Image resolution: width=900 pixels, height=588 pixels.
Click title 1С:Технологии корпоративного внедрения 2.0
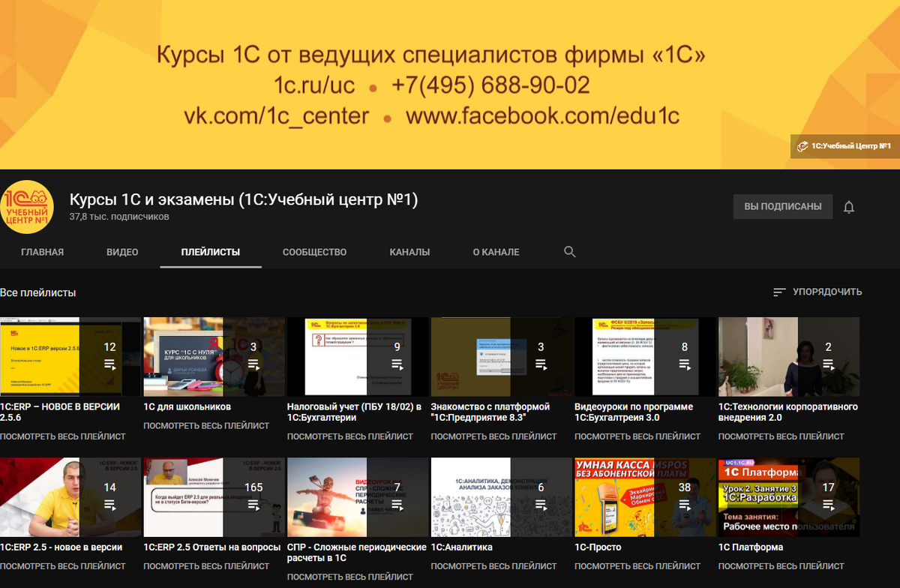point(787,412)
